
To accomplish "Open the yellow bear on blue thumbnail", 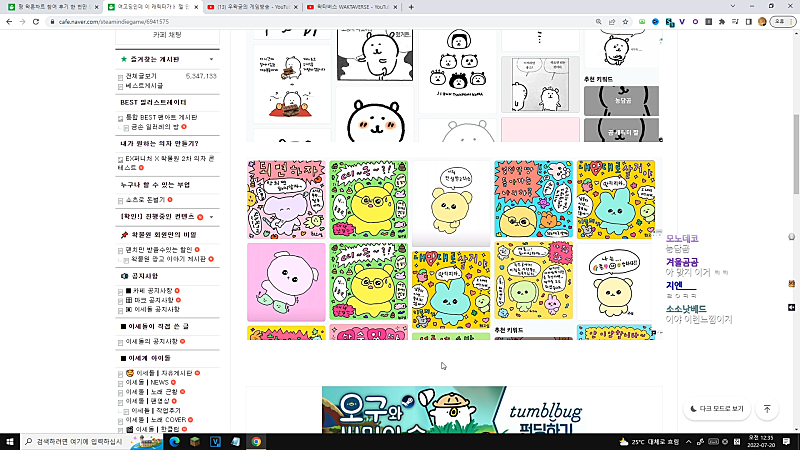I will [x=533, y=199].
